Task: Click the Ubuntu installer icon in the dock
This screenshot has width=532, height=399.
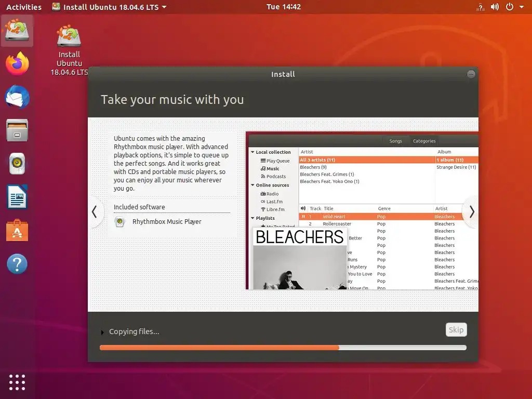Action: [17, 31]
